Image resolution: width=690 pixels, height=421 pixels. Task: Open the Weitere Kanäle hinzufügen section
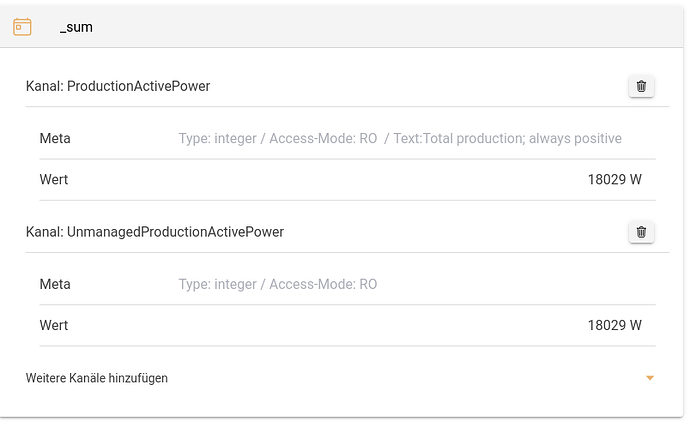pos(97,378)
